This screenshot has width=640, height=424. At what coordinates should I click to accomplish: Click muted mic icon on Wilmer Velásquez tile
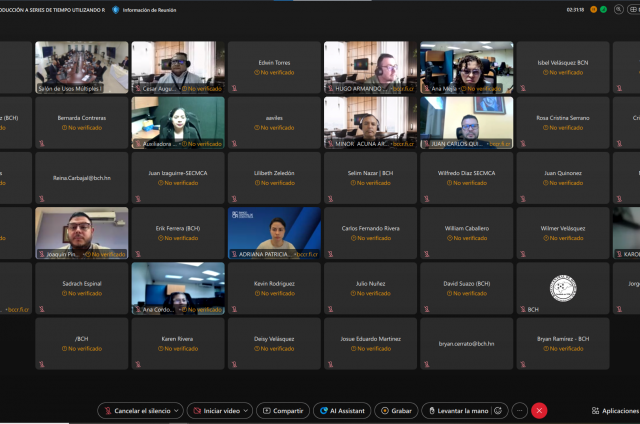click(x=523, y=254)
